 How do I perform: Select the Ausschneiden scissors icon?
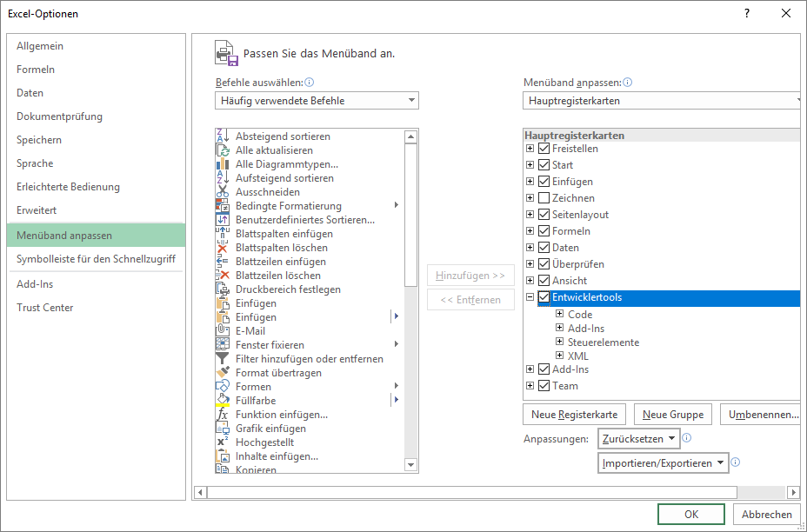click(221, 190)
